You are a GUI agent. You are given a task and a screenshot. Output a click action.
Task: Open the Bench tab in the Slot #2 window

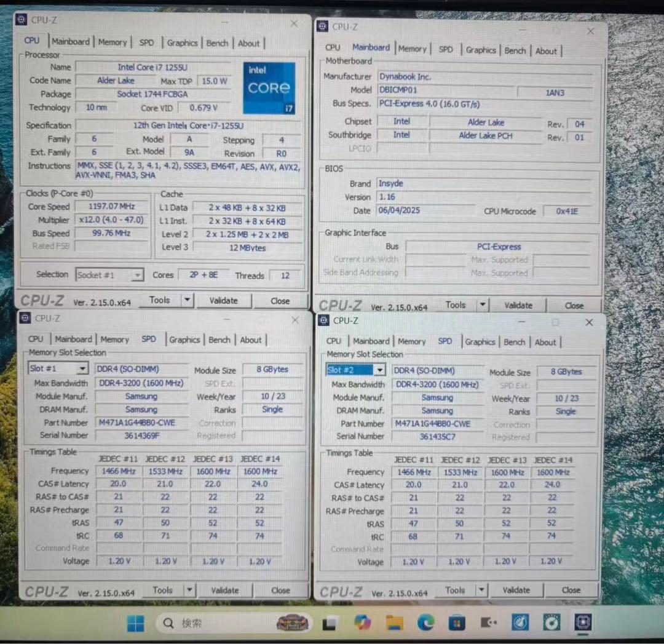(x=514, y=342)
